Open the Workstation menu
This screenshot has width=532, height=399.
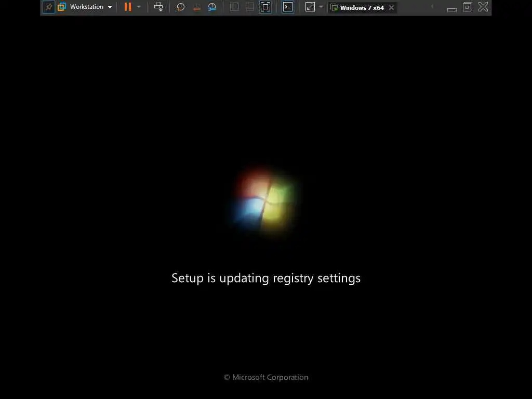coord(90,7)
